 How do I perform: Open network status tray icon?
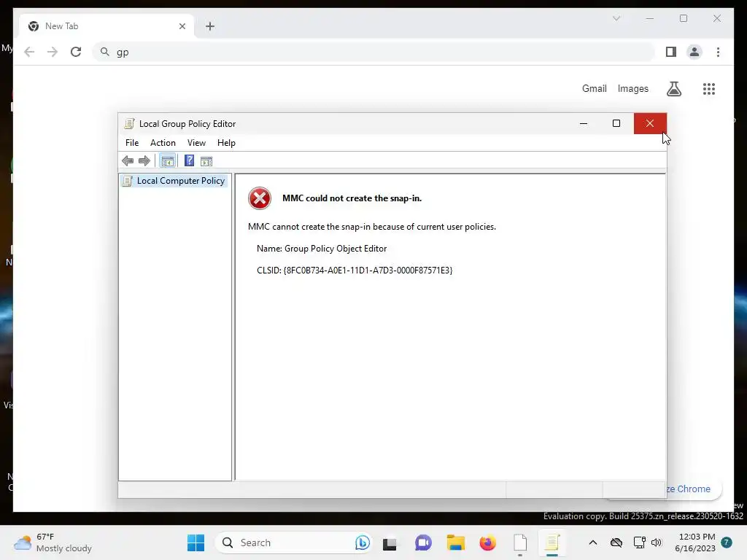(x=639, y=542)
